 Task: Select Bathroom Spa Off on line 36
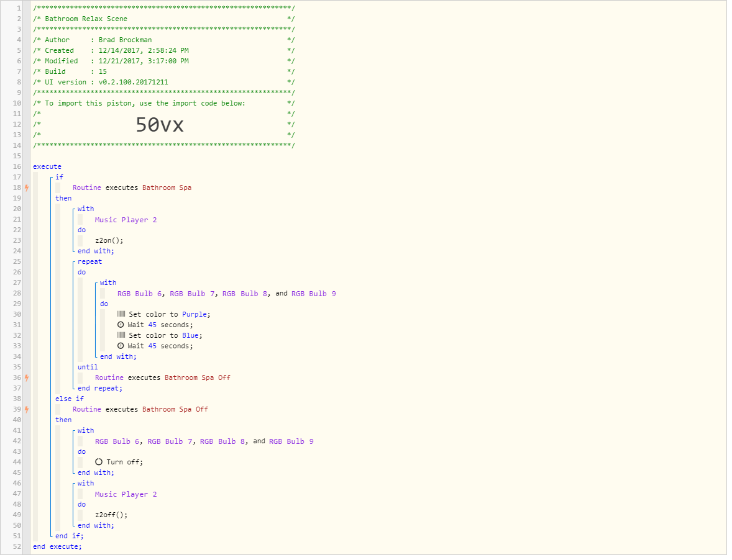198,377
